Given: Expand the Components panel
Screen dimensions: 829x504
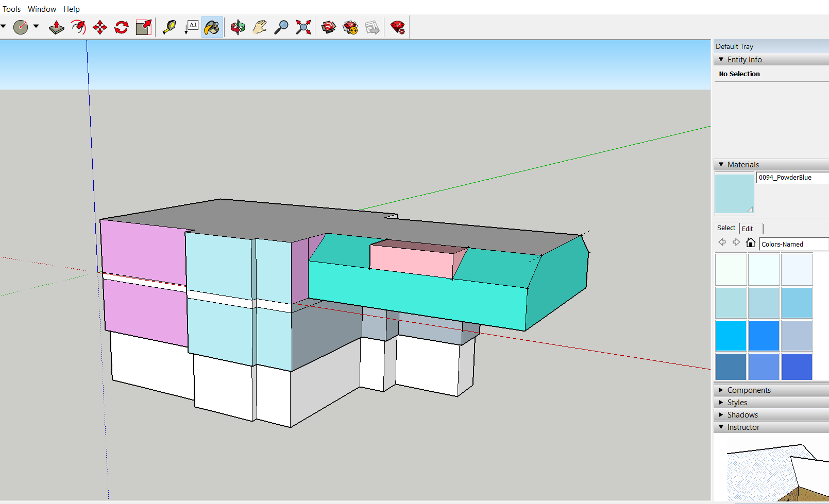Looking at the screenshot, I should (749, 390).
